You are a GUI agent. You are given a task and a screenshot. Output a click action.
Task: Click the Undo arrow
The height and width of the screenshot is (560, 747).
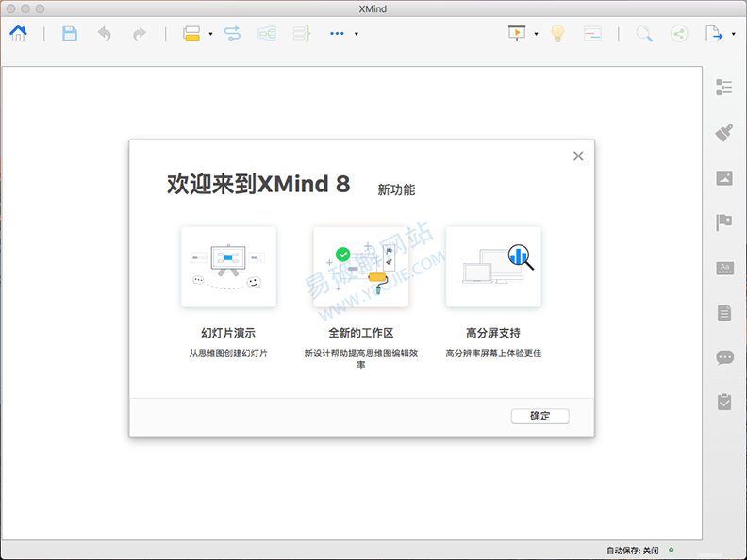click(104, 34)
